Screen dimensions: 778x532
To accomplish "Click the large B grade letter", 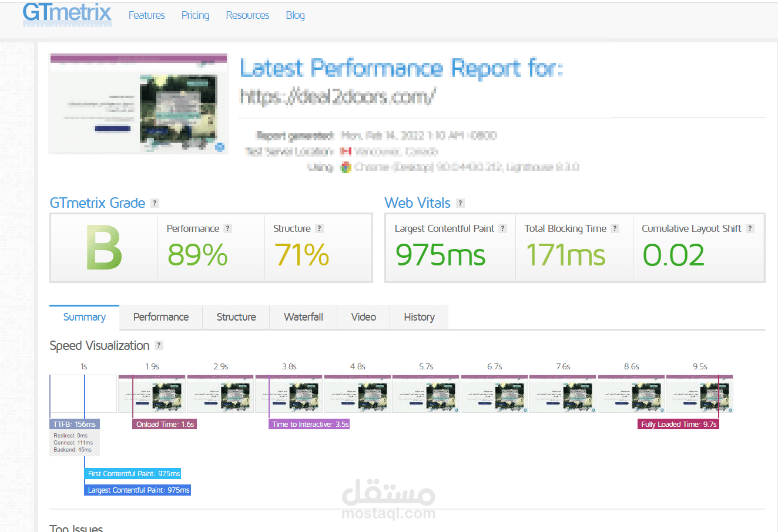I will click(104, 248).
